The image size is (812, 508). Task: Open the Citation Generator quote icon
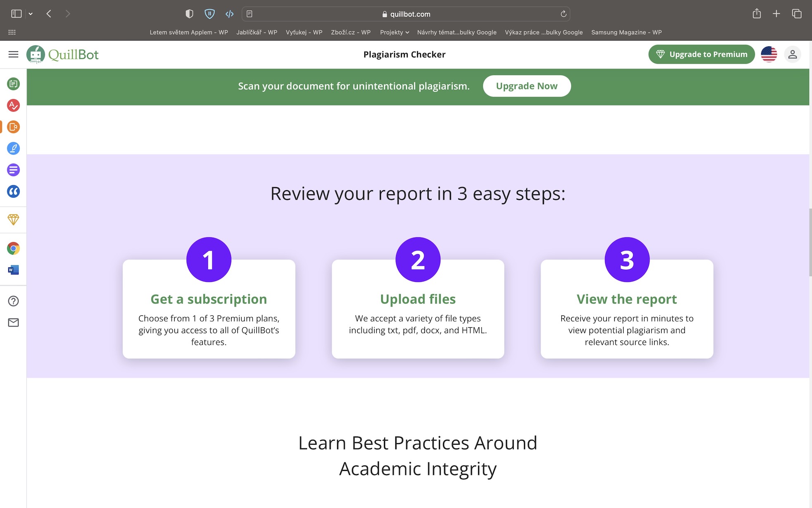pyautogui.click(x=13, y=191)
